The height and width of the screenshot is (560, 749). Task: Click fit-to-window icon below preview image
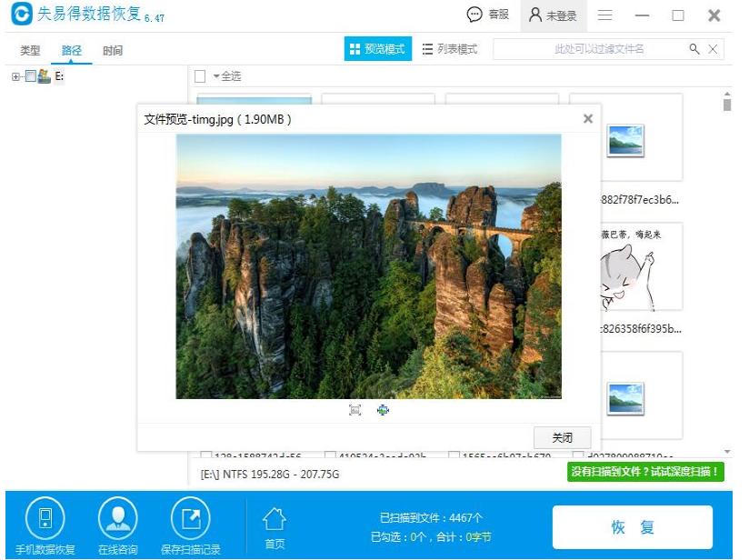tap(355, 410)
